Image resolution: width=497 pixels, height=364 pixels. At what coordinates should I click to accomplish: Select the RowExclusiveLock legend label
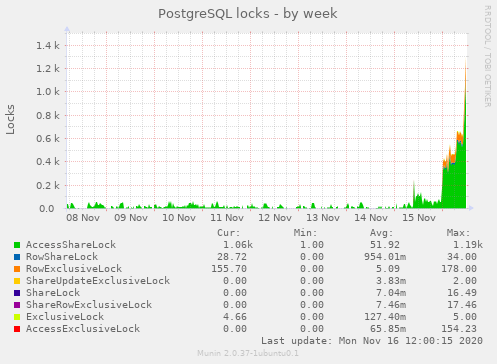pos(74,269)
